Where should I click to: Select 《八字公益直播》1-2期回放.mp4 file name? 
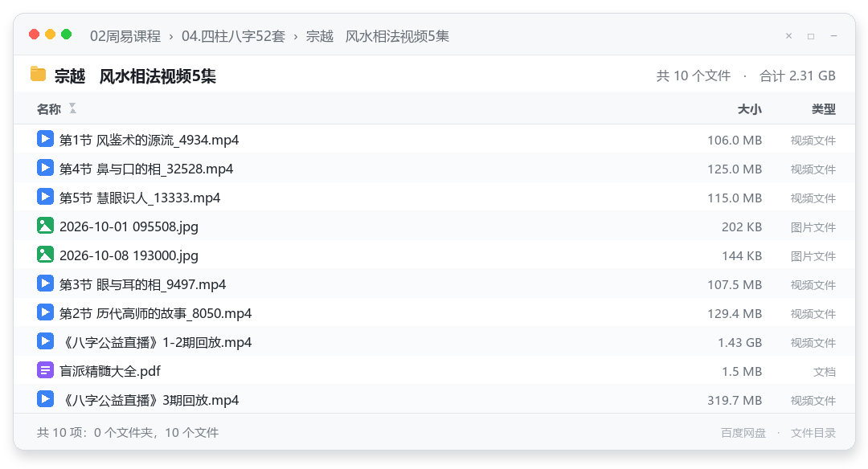[156, 342]
